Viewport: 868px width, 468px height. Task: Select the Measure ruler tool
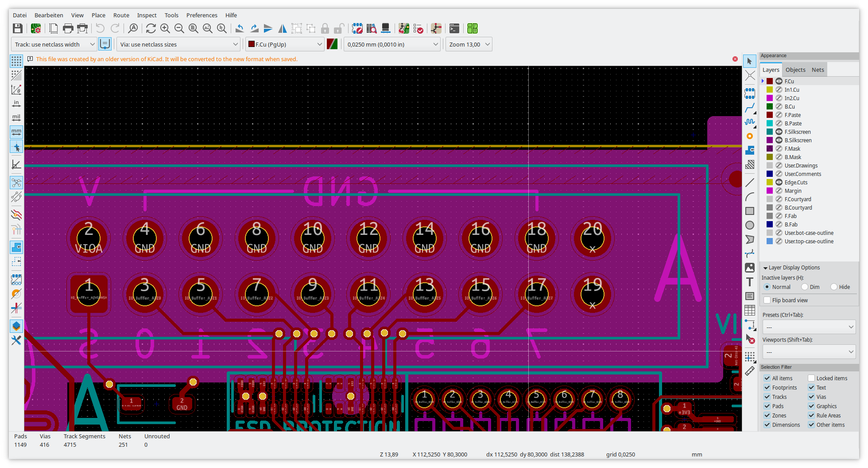tap(750, 371)
